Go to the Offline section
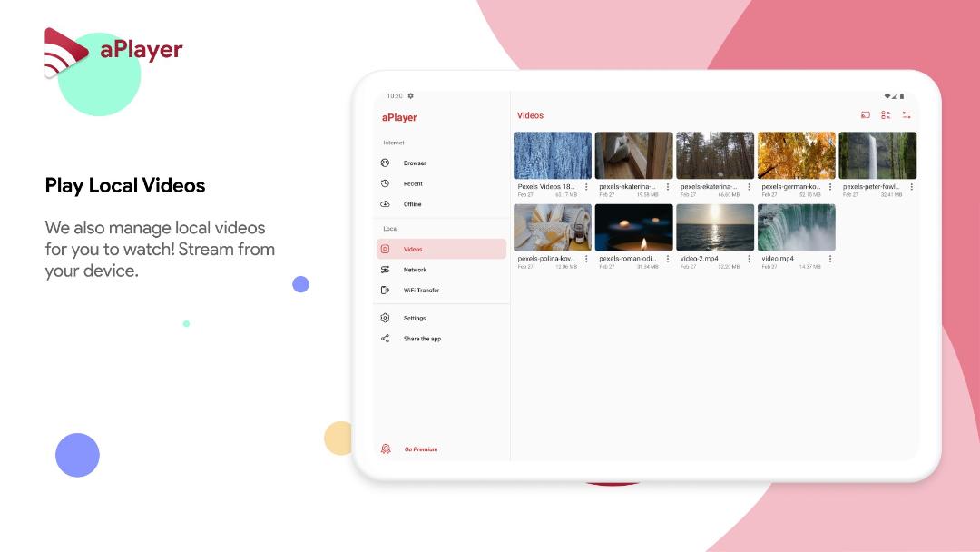Viewport: 980px width, 552px height. pos(412,204)
